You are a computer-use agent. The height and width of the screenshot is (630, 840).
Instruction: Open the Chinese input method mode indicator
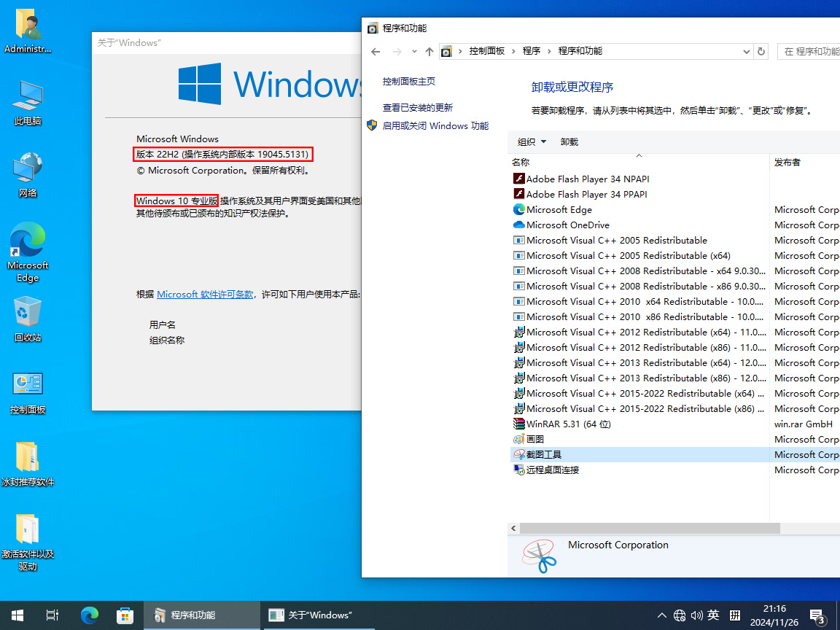[735, 615]
